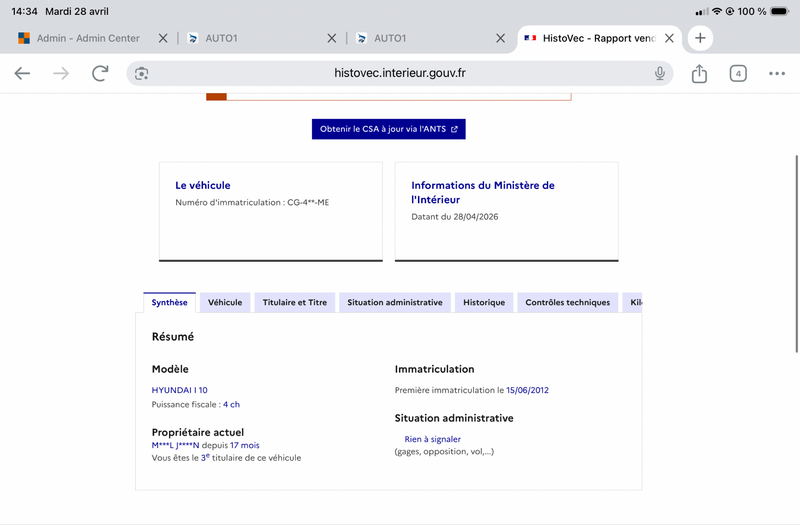Close the HistoVec tab
Image resolution: width=800 pixels, height=525 pixels.
669,38
